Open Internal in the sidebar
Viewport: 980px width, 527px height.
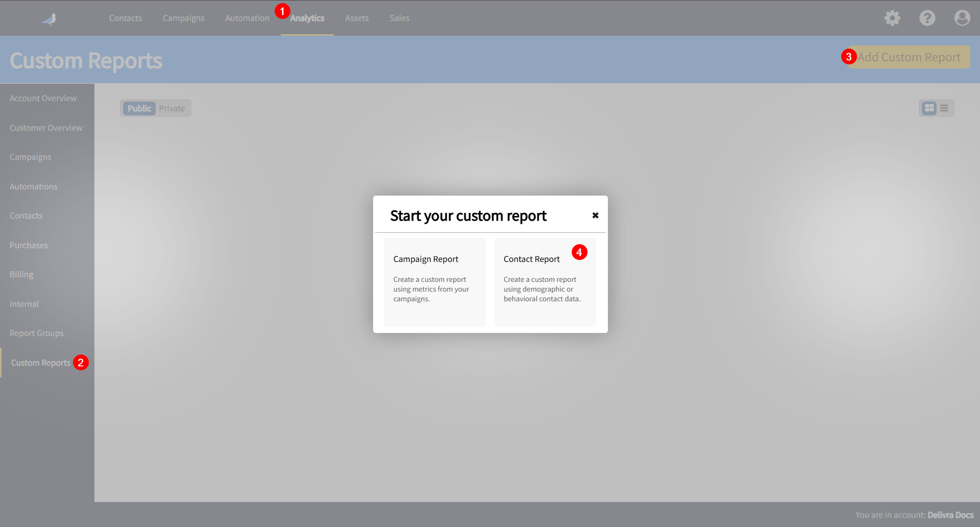(24, 304)
